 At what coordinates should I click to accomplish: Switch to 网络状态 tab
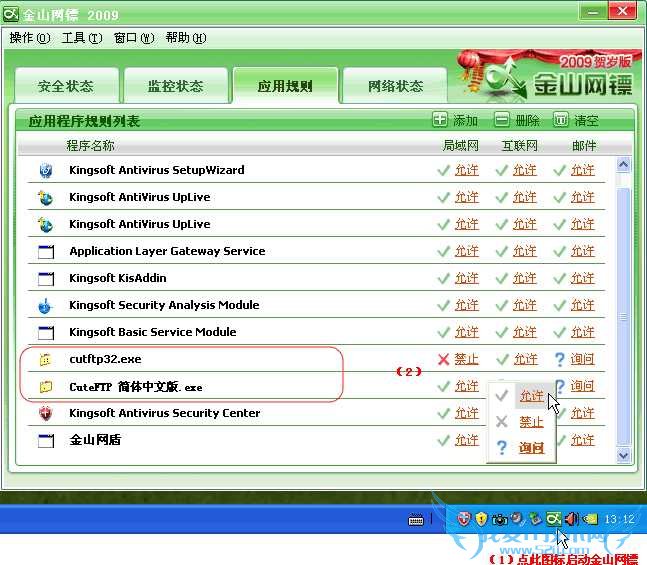[396, 86]
